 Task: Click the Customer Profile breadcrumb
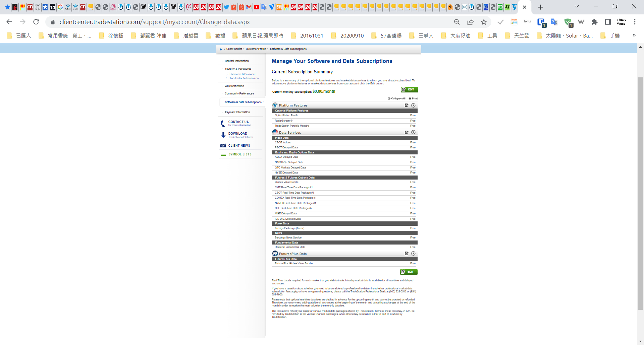[x=256, y=49]
